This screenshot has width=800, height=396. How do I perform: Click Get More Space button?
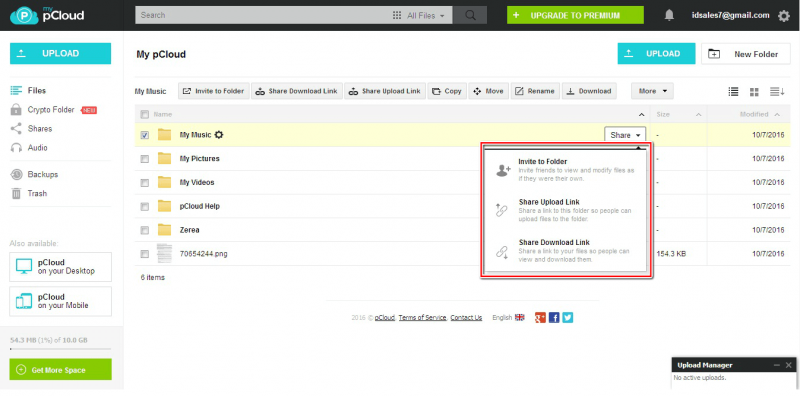tap(60, 369)
